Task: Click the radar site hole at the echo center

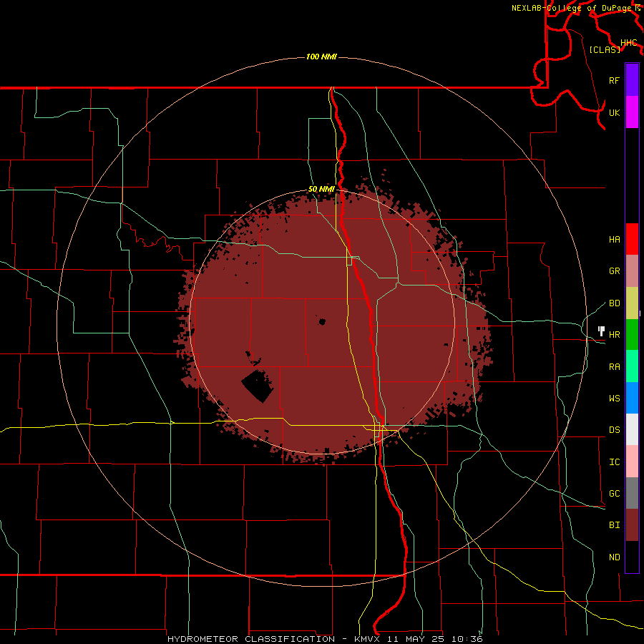Action: 322,321
